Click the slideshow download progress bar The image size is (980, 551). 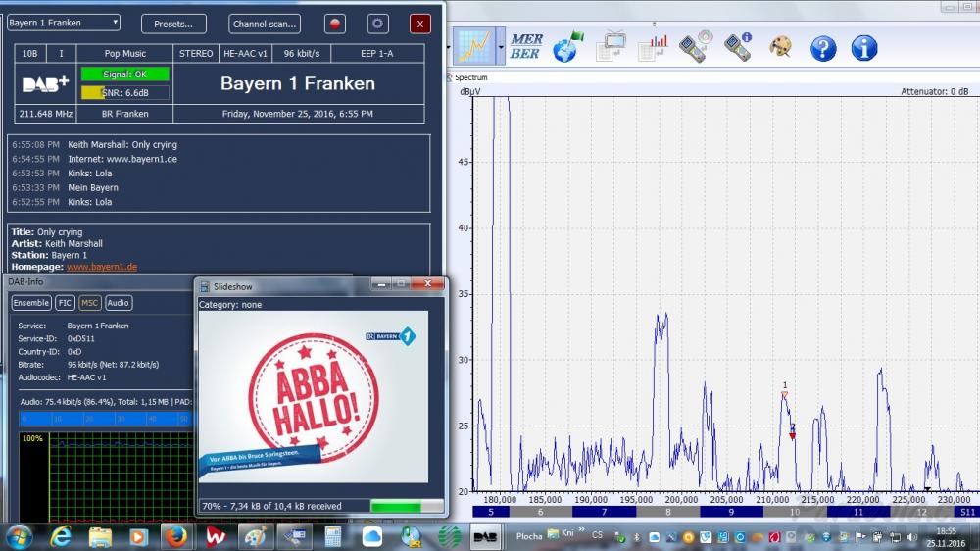[407, 506]
